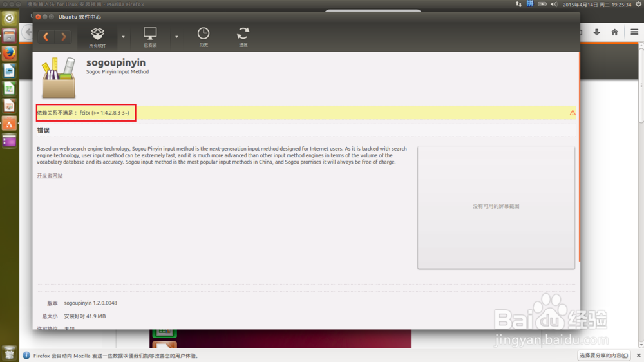Open the History (历史) section
644x362 pixels.
[204, 37]
